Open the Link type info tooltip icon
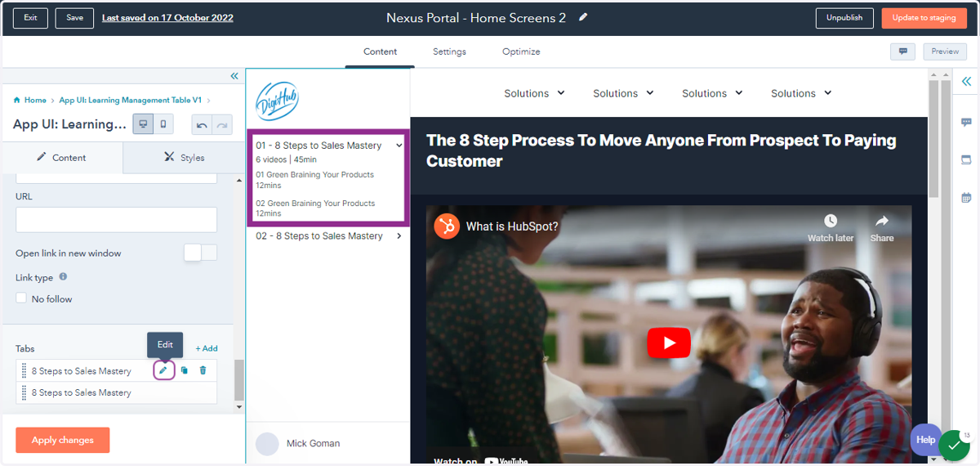This screenshot has width=980, height=466. 63,277
